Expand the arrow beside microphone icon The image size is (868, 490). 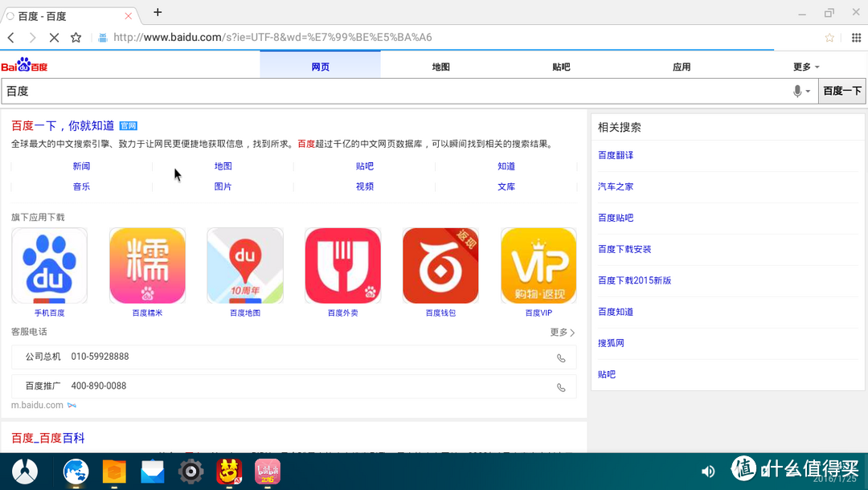pyautogui.click(x=809, y=92)
